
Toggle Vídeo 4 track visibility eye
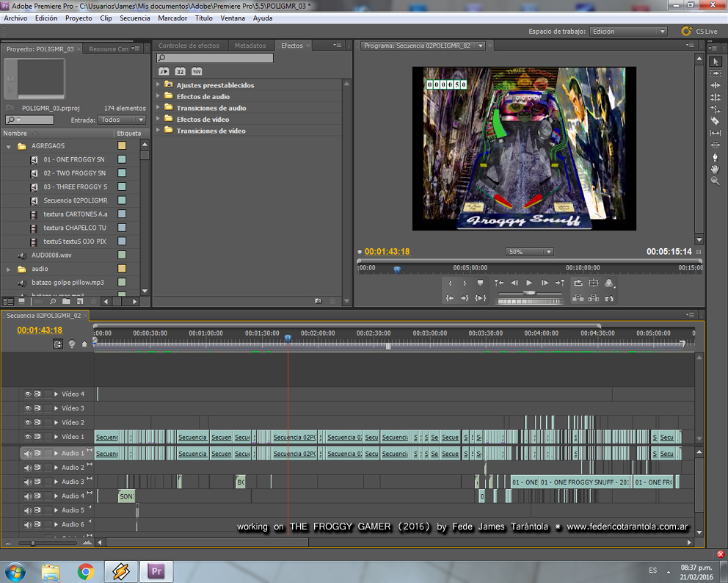pos(28,394)
